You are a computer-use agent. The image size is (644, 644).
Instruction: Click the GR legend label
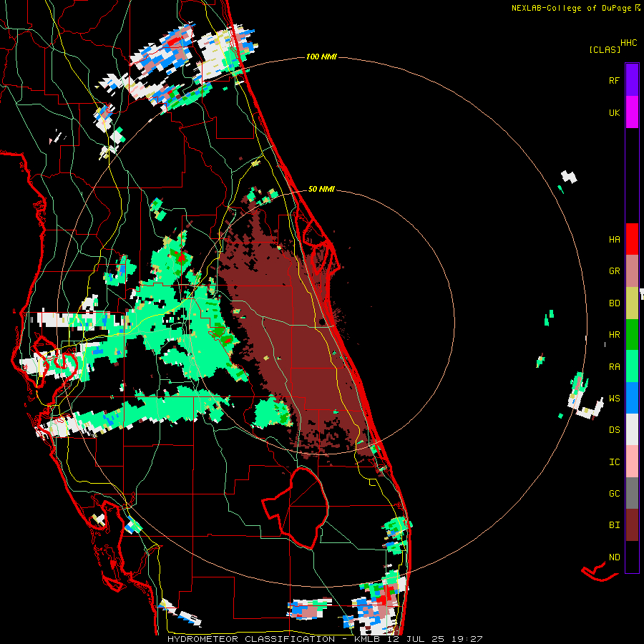[614, 271]
